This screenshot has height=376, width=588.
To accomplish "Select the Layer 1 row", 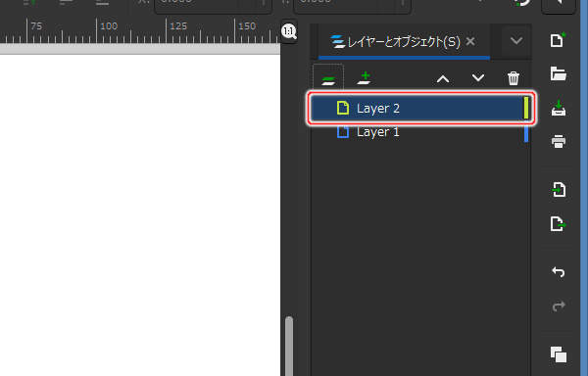I will (420, 132).
